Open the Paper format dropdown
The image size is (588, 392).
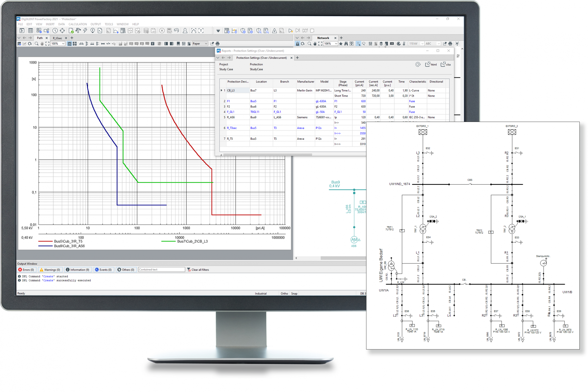coord(206,44)
